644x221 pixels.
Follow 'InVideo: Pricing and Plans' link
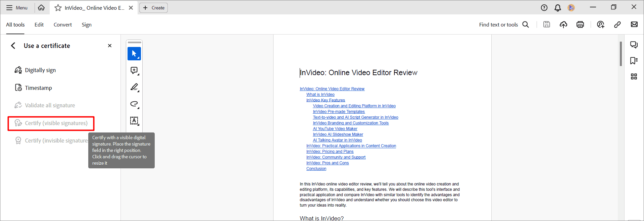(x=330, y=152)
